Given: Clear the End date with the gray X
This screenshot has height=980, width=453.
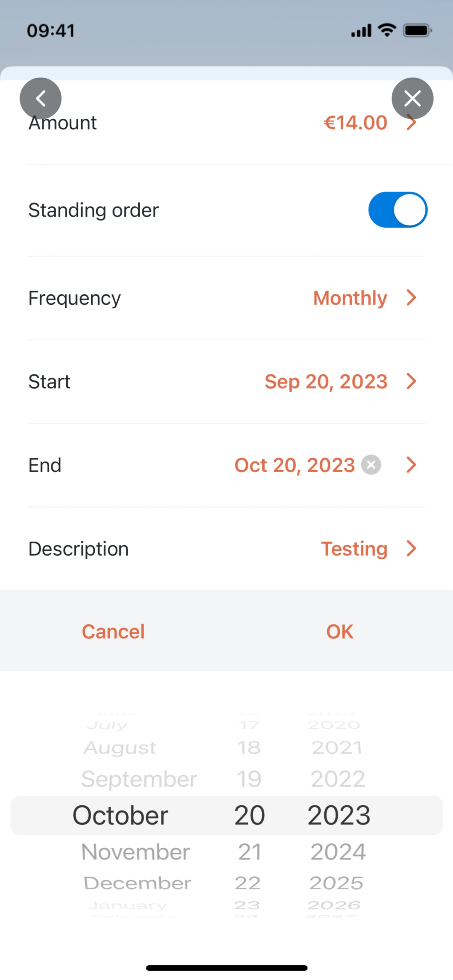Looking at the screenshot, I should (x=371, y=465).
